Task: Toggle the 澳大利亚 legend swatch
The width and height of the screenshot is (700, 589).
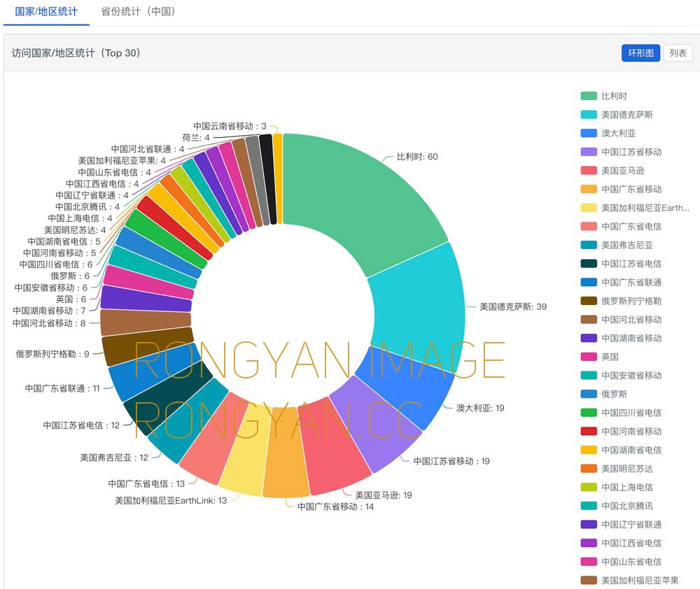Action: click(x=589, y=133)
